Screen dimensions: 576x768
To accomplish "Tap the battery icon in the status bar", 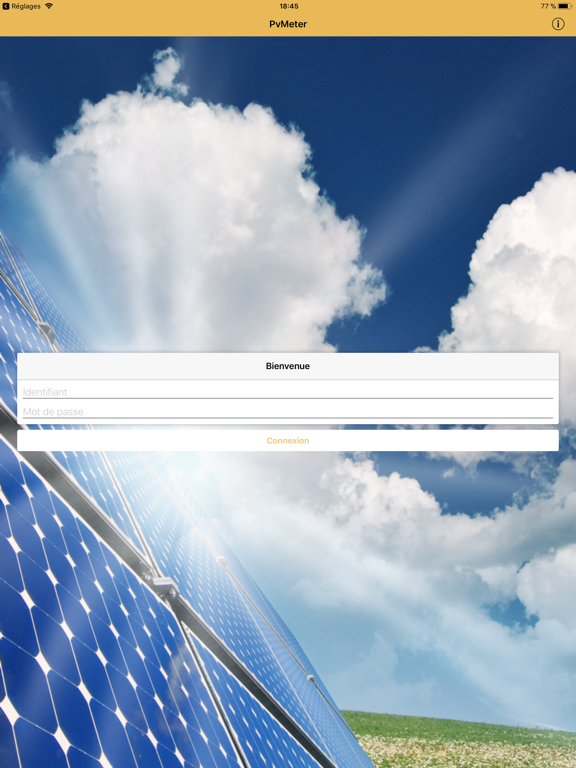I will coord(565,6).
